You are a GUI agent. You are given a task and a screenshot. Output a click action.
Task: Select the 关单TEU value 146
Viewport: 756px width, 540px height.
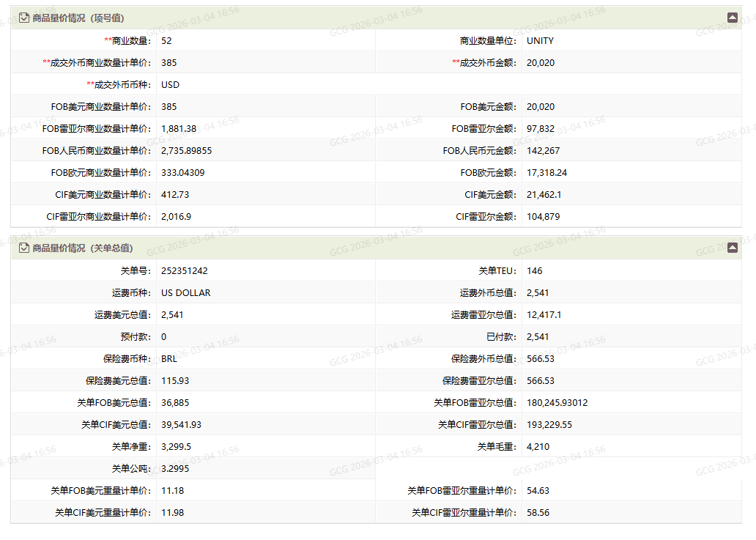(x=535, y=271)
